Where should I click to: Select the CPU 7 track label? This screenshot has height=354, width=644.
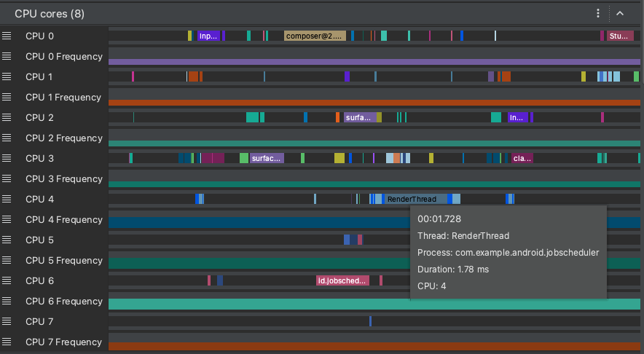point(39,321)
